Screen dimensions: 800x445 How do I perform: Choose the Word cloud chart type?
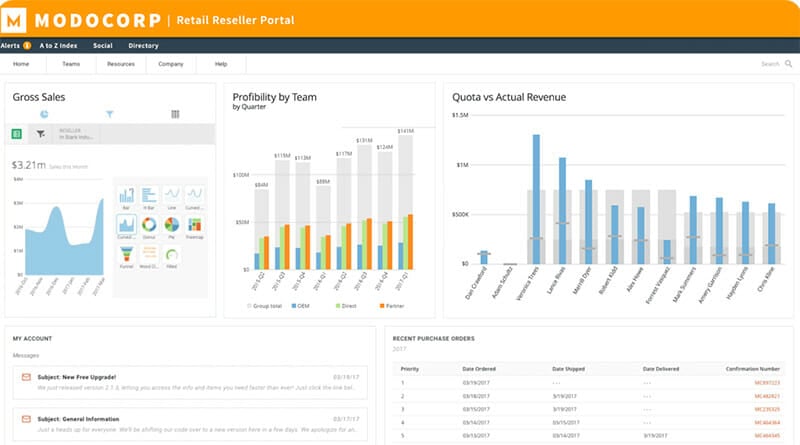[149, 256]
